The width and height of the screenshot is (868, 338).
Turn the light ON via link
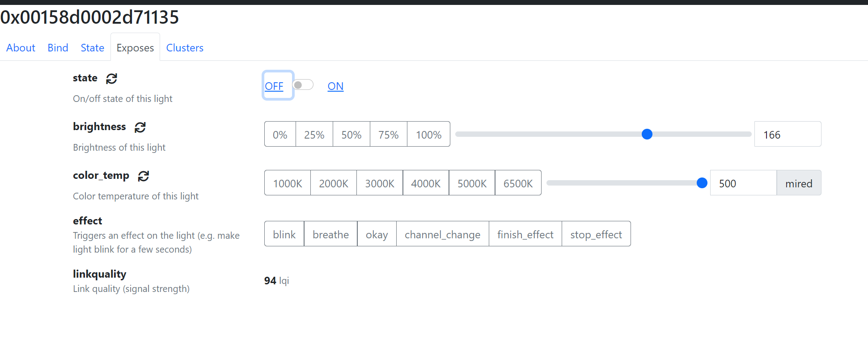coord(335,86)
